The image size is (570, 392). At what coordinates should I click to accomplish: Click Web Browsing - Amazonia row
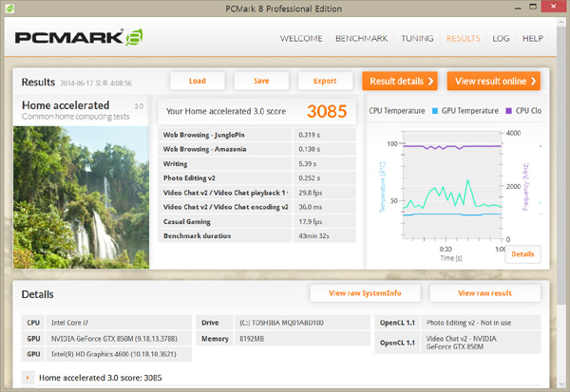257,149
